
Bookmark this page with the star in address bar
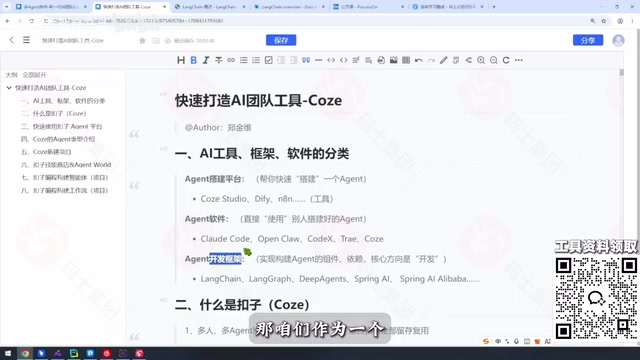(x=604, y=21)
